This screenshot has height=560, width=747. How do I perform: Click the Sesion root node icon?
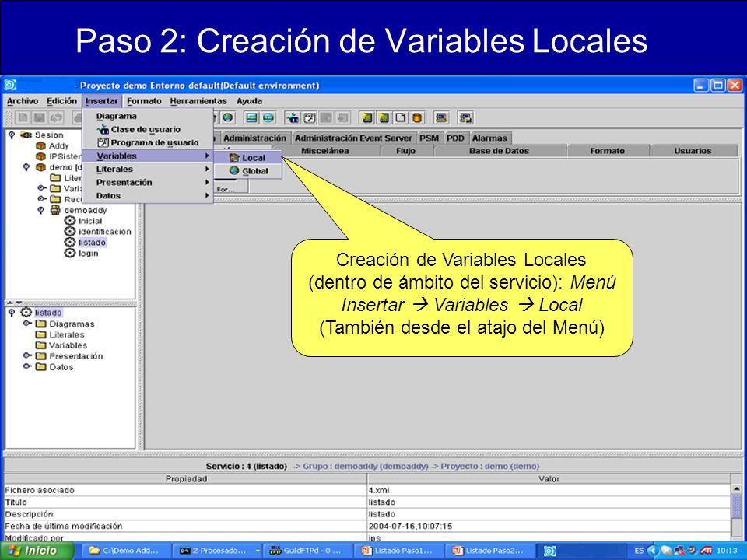(26, 135)
